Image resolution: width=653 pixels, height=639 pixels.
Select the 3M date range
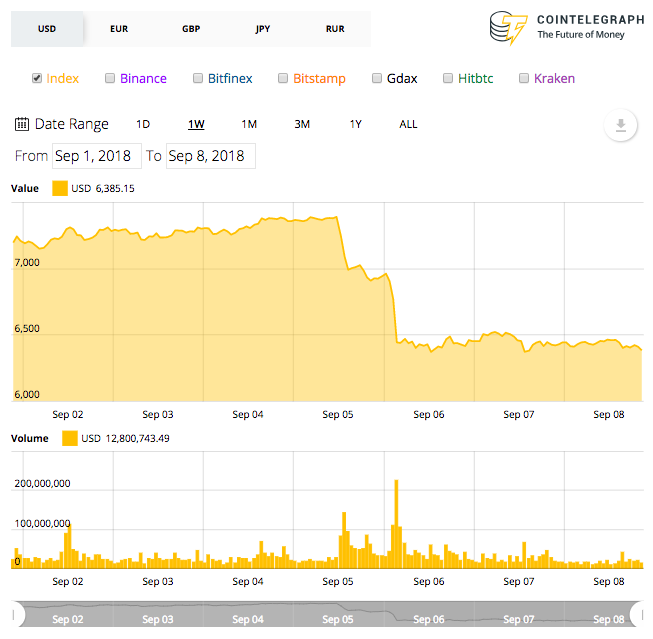pos(302,124)
